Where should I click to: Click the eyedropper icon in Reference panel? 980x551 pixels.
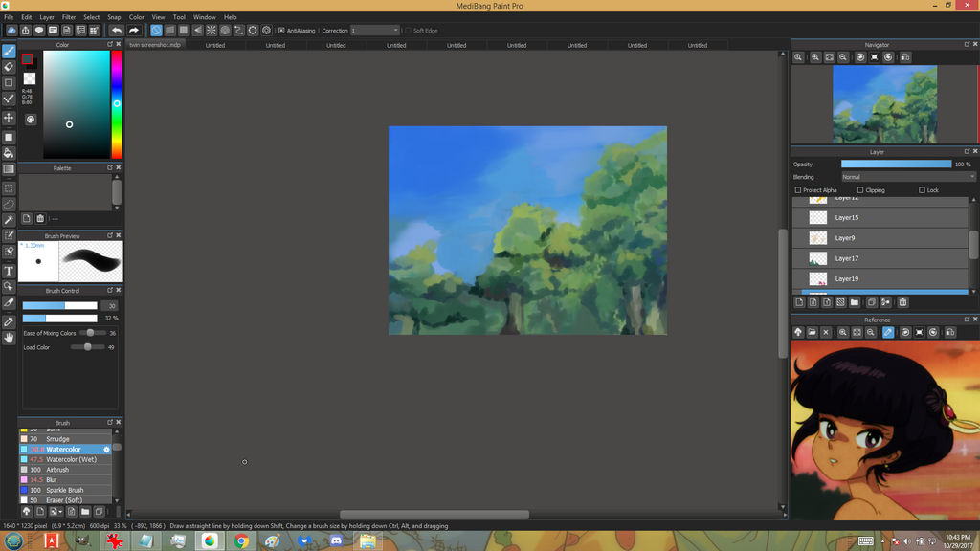[888, 332]
